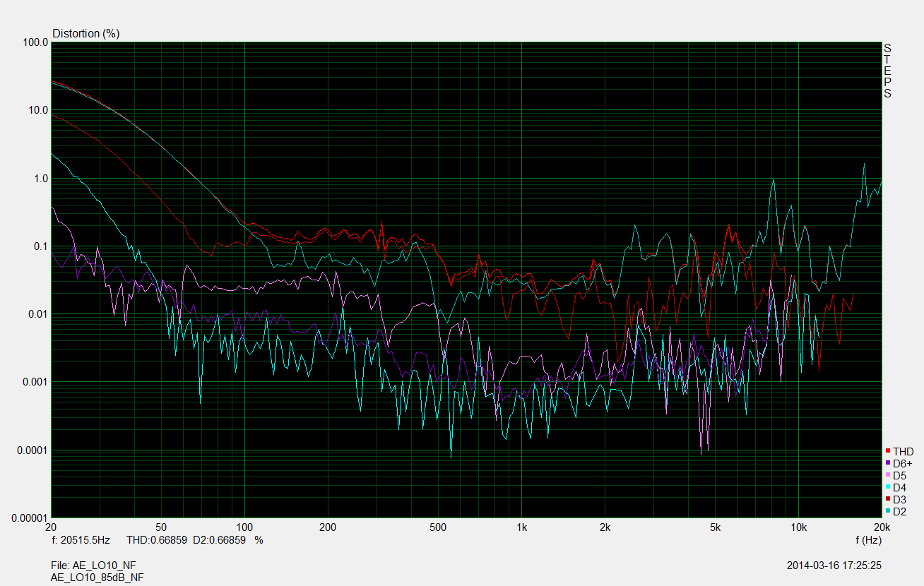Click the dark red D3 legend swatch
Image resolution: width=924 pixels, height=586 pixels.
(x=887, y=499)
